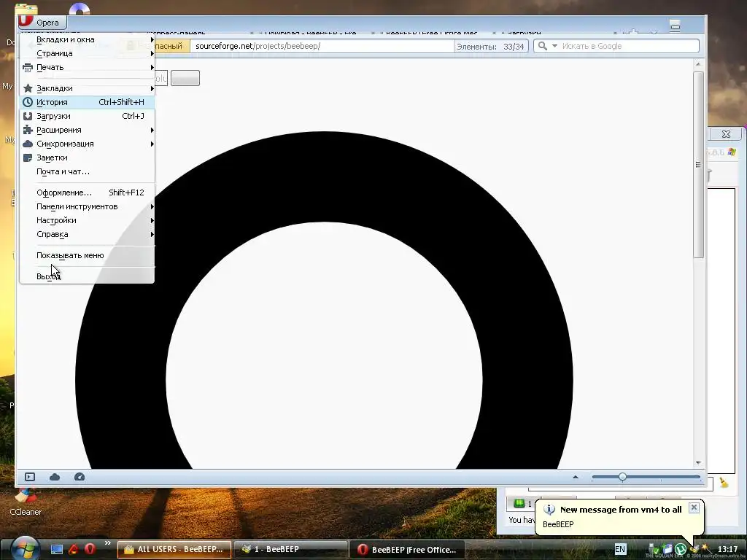This screenshot has height=560, width=747.
Task: Open the Страница submenu
Action: click(x=88, y=53)
